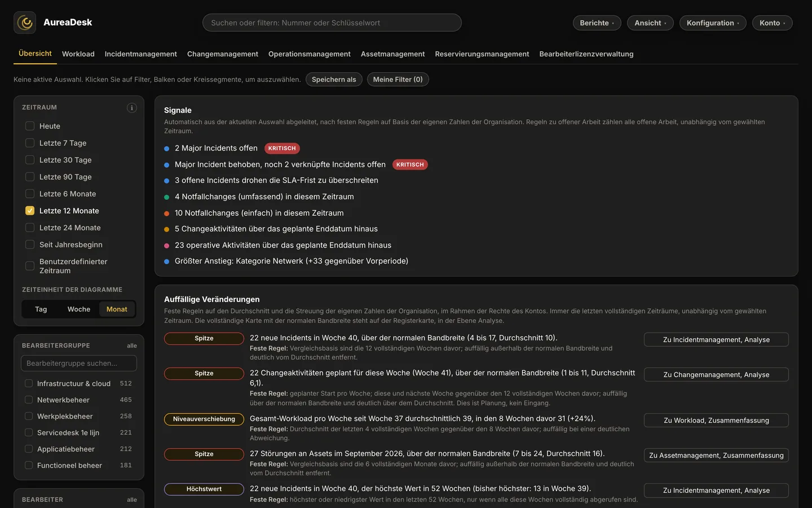Screen dimensions: 812x508
Task: Go to the Changemanagement tab
Action: click(x=223, y=54)
